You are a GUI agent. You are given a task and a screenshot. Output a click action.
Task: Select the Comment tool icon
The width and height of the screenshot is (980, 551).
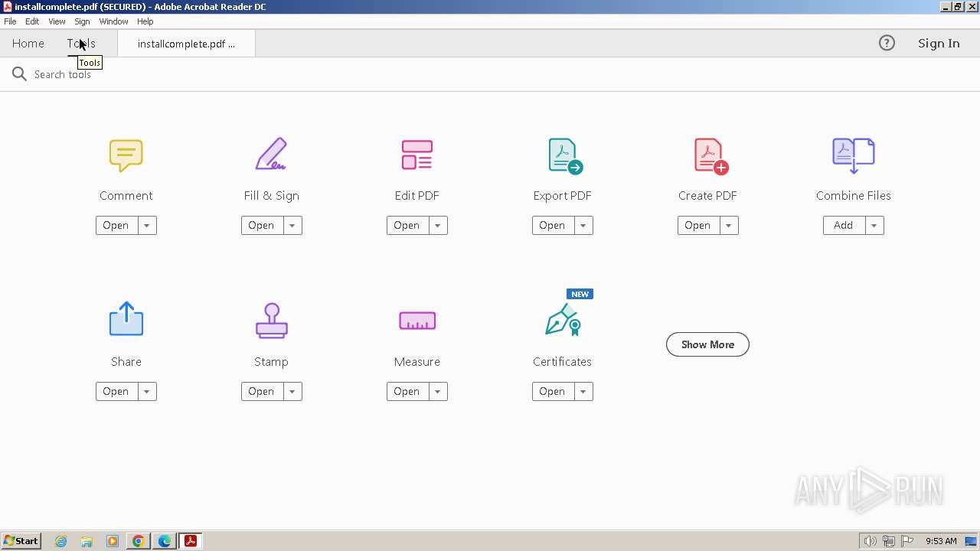click(126, 155)
